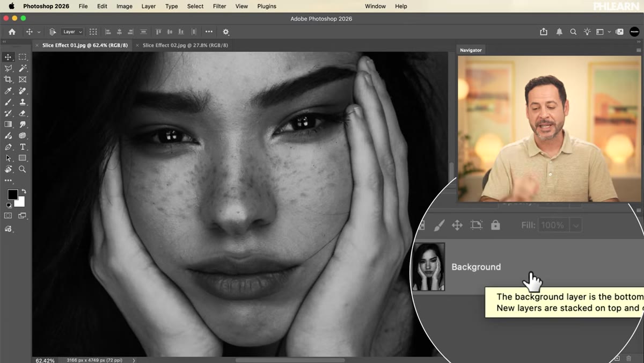Screen dimensions: 644x363
Task: Collapse right panels double-arrow
Action: [638, 41]
